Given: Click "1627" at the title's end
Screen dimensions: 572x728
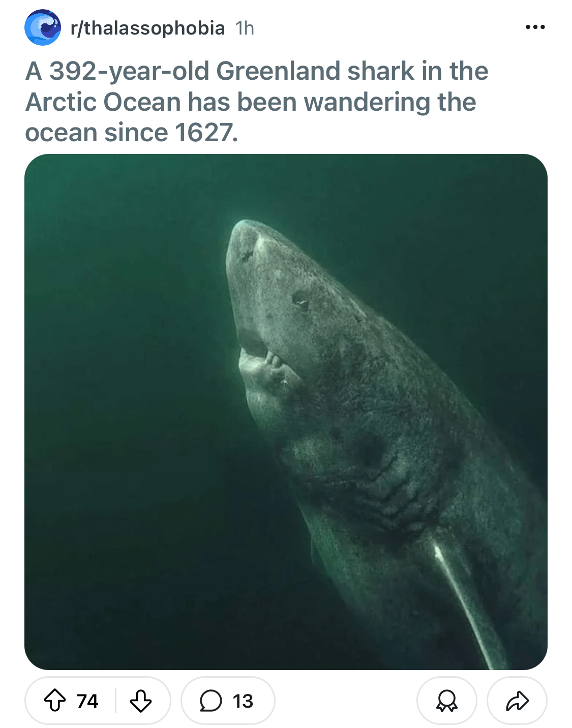Looking at the screenshot, I should (205, 133).
